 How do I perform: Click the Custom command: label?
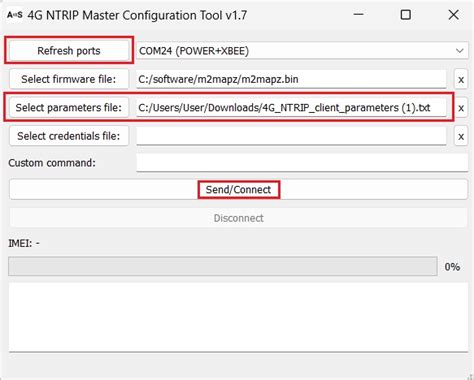point(52,163)
